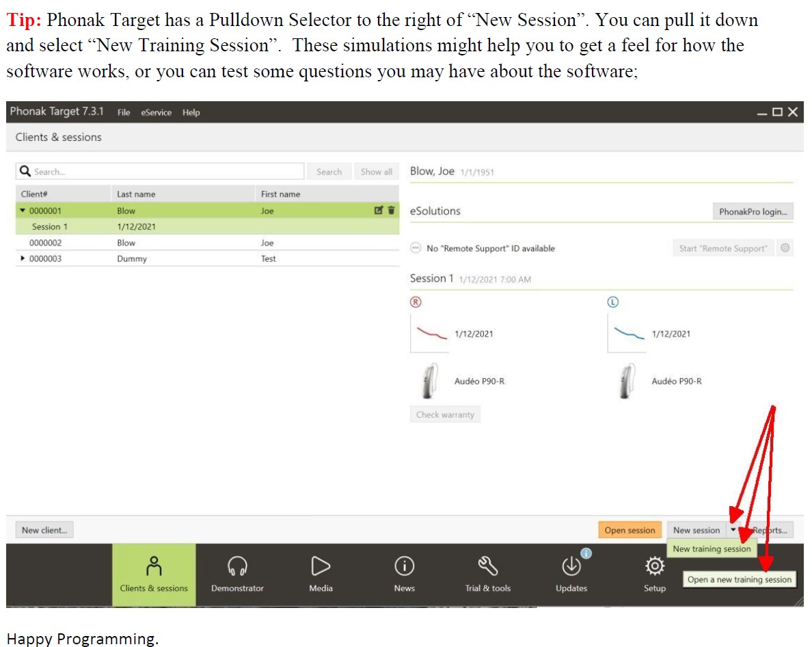Click the Reports button

(770, 530)
